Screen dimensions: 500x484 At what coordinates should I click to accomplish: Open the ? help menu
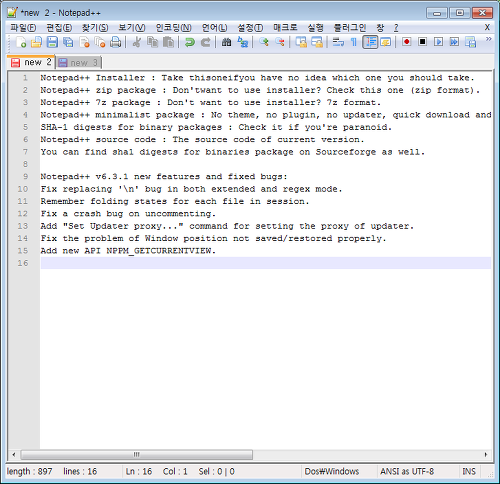tap(396, 28)
